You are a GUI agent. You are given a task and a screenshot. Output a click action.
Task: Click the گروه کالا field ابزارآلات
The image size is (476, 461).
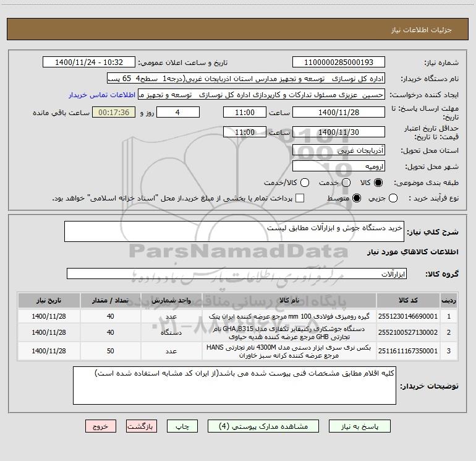pyautogui.click(x=237, y=274)
